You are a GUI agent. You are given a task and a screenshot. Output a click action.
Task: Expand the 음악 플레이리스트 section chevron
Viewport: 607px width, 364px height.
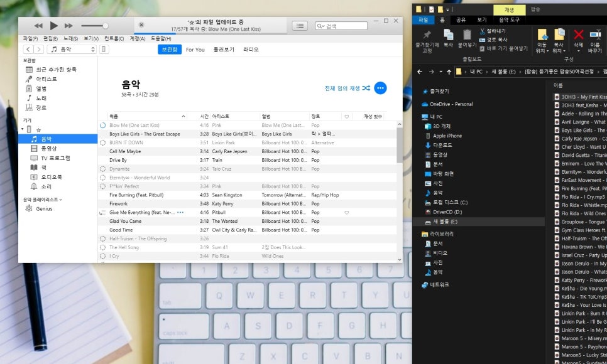(x=61, y=200)
